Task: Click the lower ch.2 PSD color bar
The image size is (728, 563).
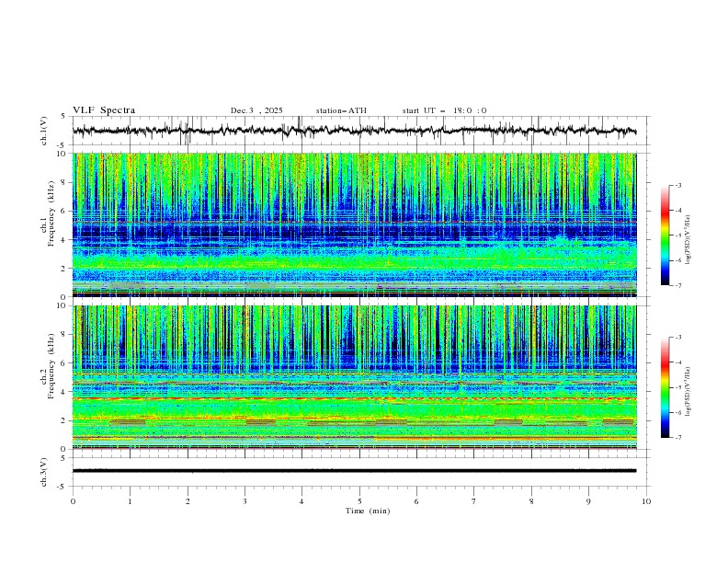Action: pyautogui.click(x=665, y=386)
